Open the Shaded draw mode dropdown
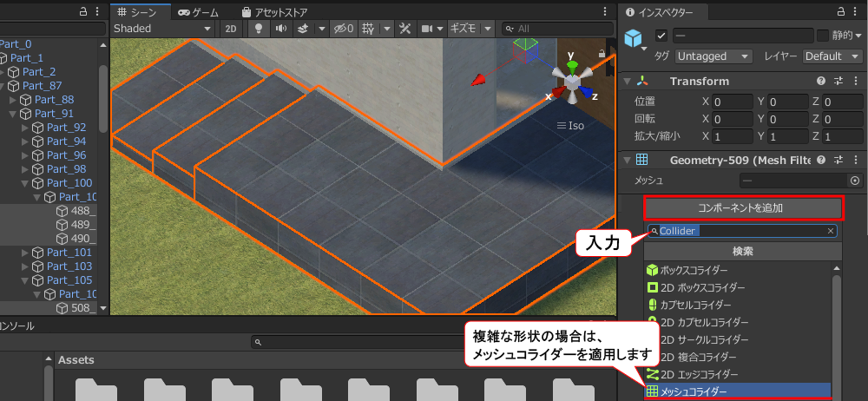The height and width of the screenshot is (401, 868). (162, 29)
